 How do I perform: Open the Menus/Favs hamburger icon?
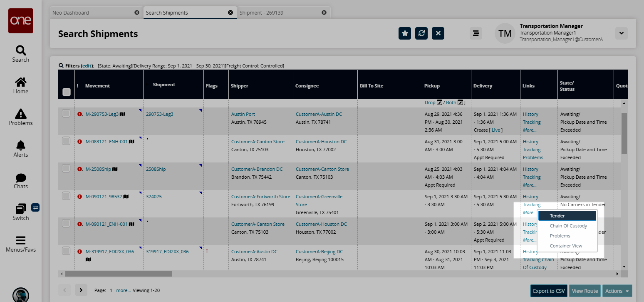[20, 240]
